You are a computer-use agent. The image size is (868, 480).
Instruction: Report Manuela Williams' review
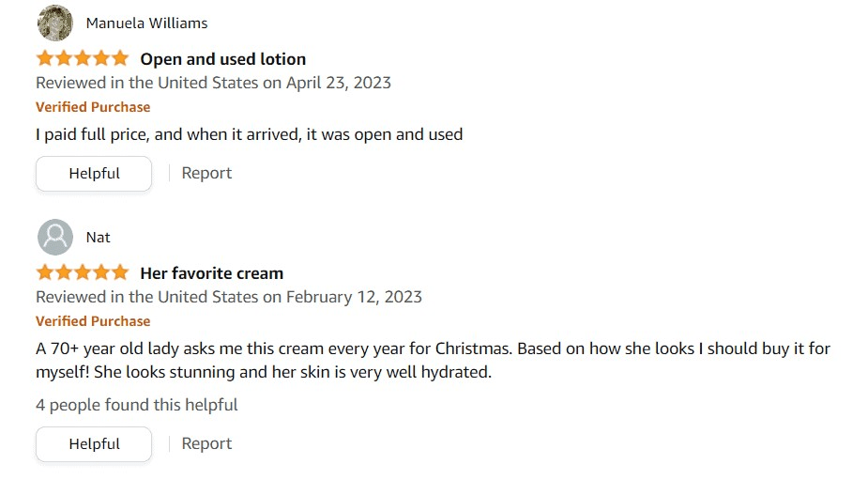pyautogui.click(x=206, y=173)
